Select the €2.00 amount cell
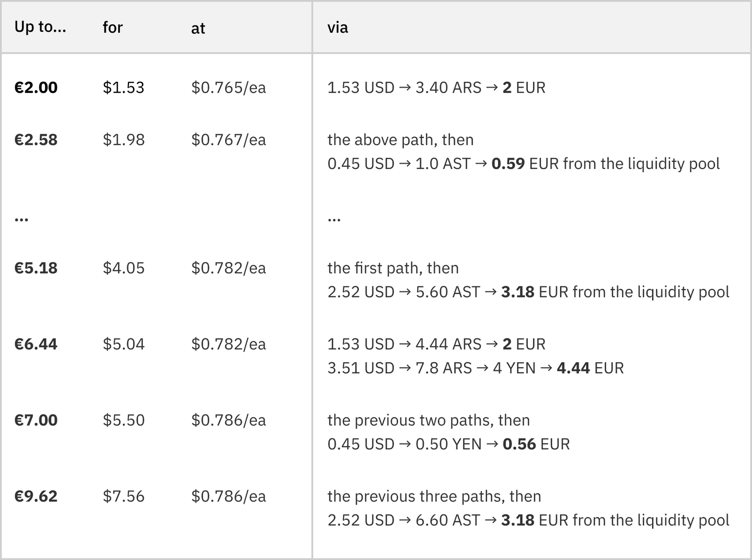Screen dimensions: 752x560 tap(36, 88)
